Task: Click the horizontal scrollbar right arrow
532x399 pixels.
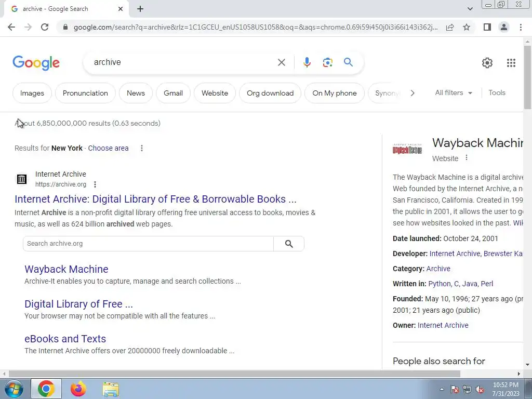Action: pos(519,374)
